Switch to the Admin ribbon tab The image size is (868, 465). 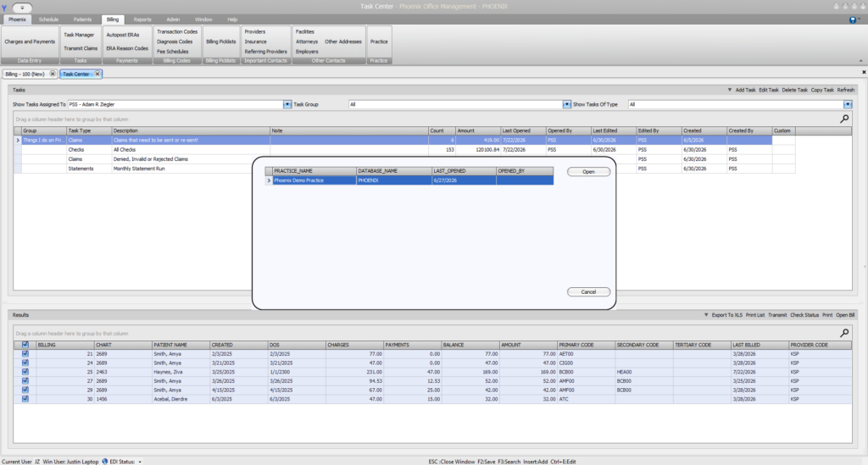pyautogui.click(x=173, y=19)
